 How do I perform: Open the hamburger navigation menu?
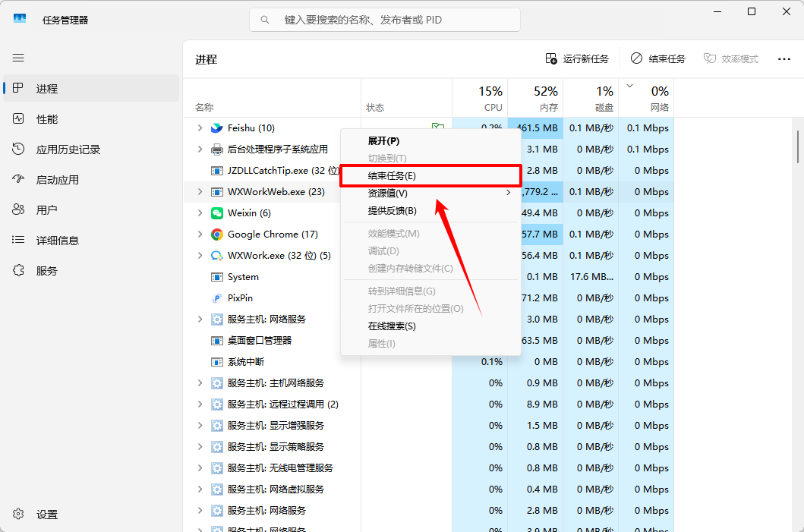click(x=18, y=58)
